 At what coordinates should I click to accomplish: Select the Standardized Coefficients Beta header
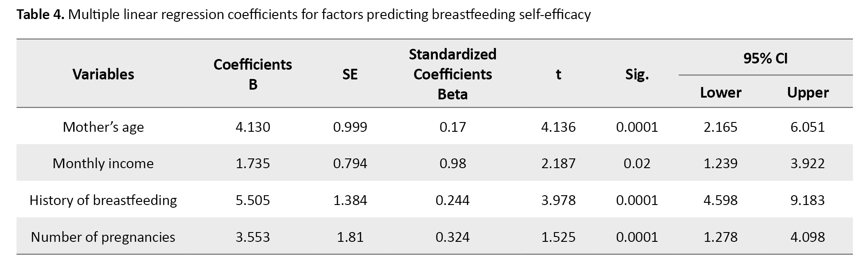tap(452, 74)
